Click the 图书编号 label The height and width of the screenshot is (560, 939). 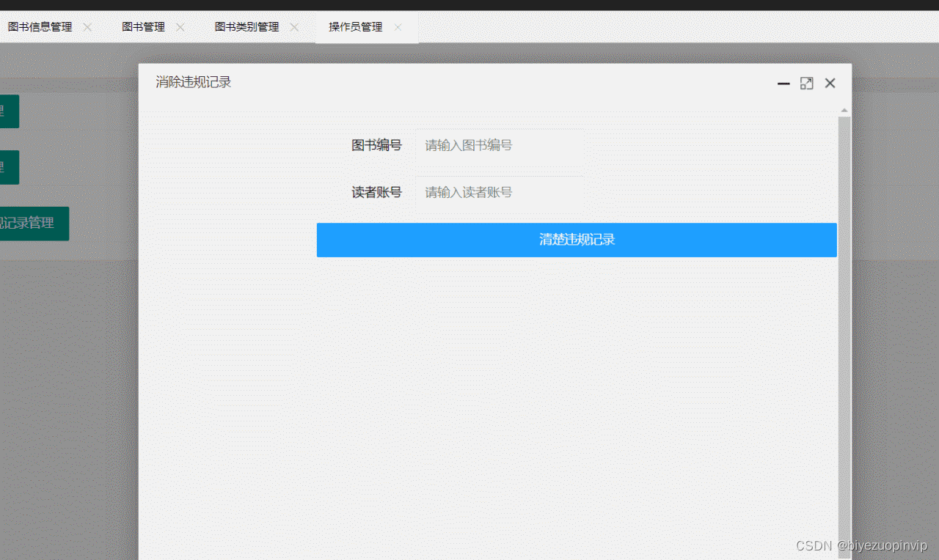click(x=376, y=146)
